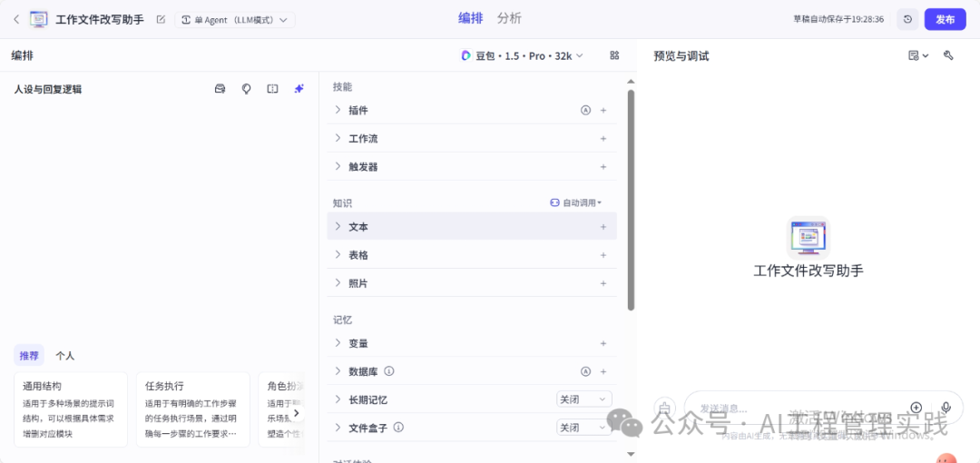Open the 长期记忆 关闭 dropdown

(x=583, y=399)
